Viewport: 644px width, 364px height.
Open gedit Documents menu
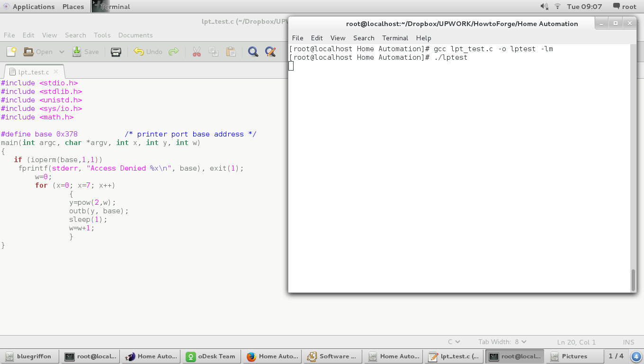tap(135, 35)
